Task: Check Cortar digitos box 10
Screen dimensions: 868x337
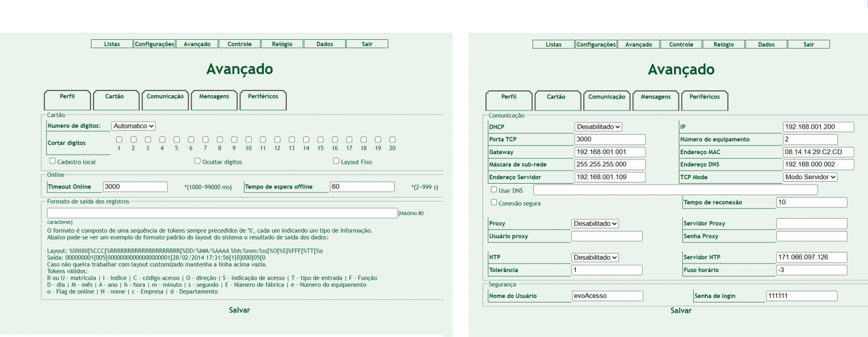Action: (x=249, y=139)
